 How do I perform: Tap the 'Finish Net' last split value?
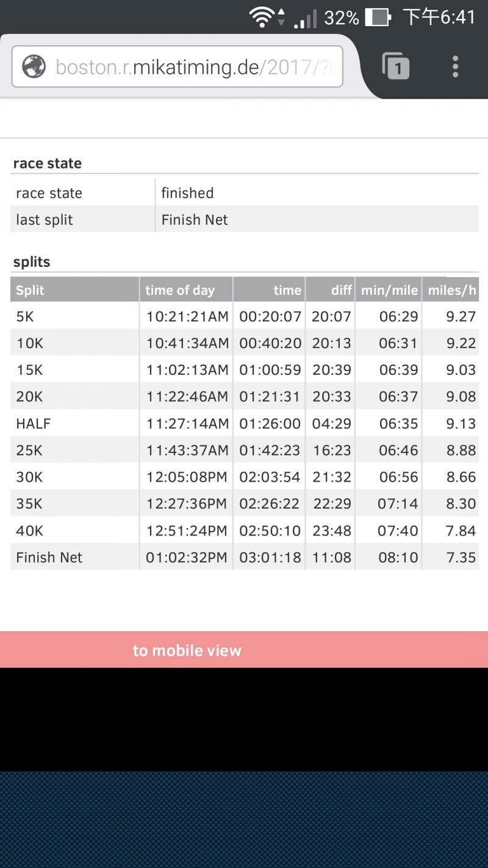point(195,220)
